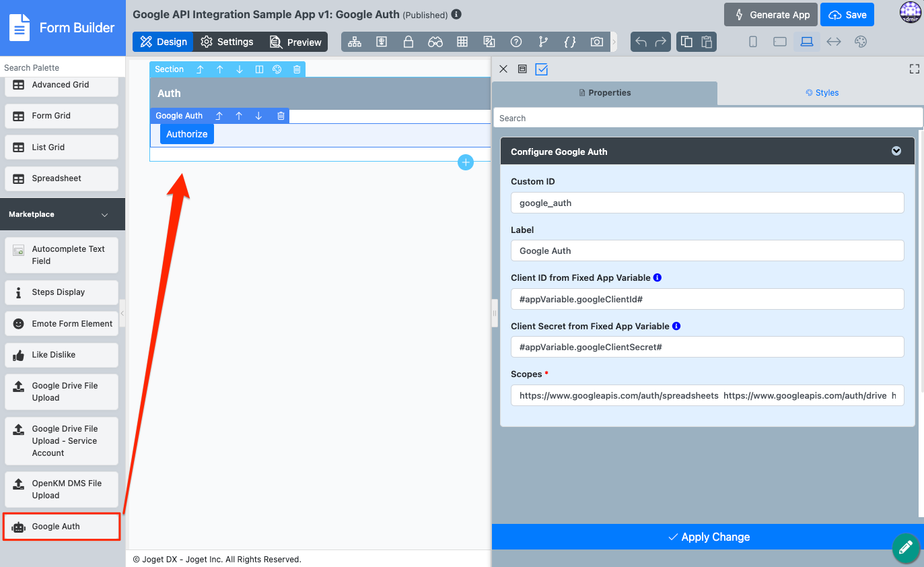Click the Scopes input field
The height and width of the screenshot is (567, 924).
pos(707,395)
